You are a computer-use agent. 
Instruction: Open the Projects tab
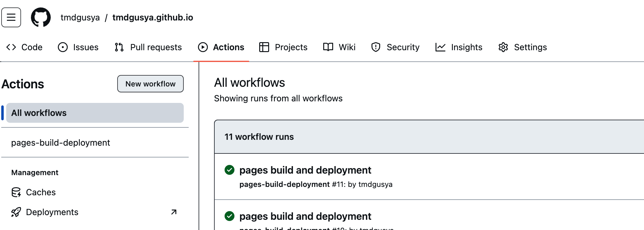click(x=283, y=47)
